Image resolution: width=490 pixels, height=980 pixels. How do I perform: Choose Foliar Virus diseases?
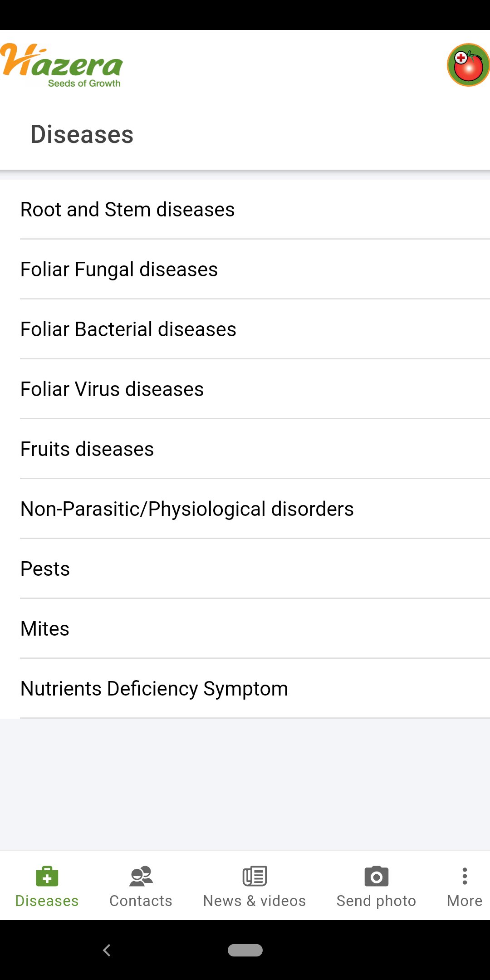(x=112, y=389)
